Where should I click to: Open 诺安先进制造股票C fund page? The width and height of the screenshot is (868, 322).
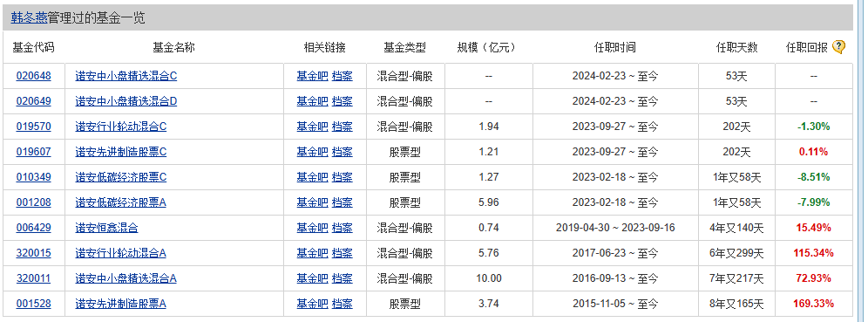point(120,151)
